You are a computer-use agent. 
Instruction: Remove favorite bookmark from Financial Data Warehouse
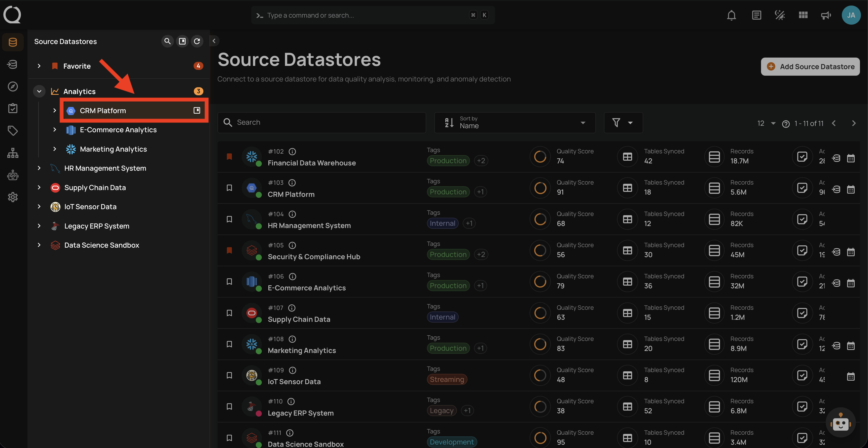[x=230, y=157]
